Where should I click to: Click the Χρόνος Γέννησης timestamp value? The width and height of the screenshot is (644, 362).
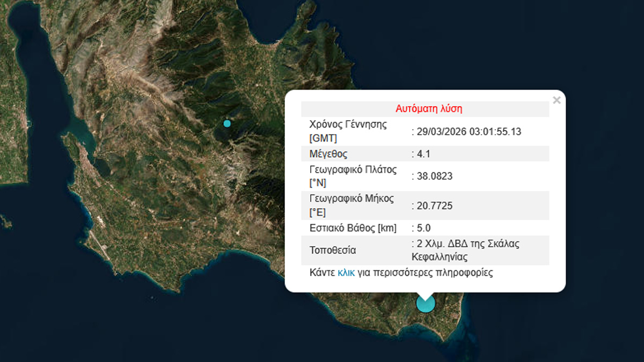pos(468,131)
